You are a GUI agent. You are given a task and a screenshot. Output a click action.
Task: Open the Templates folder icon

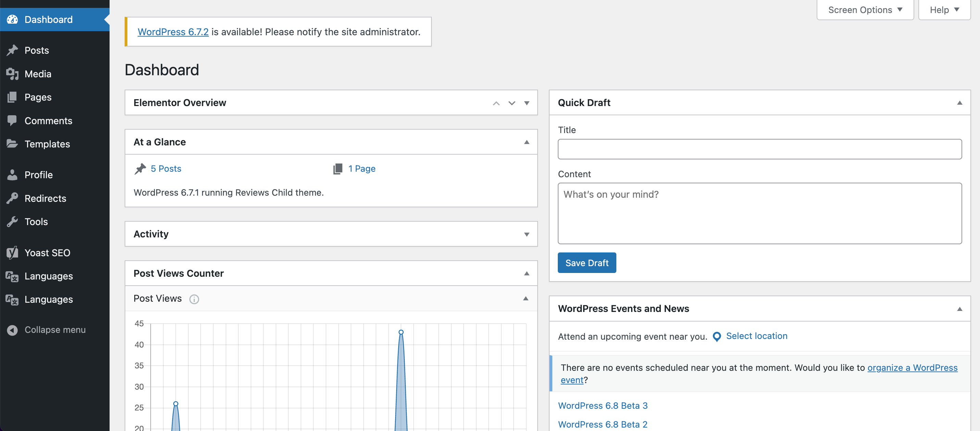coord(13,144)
